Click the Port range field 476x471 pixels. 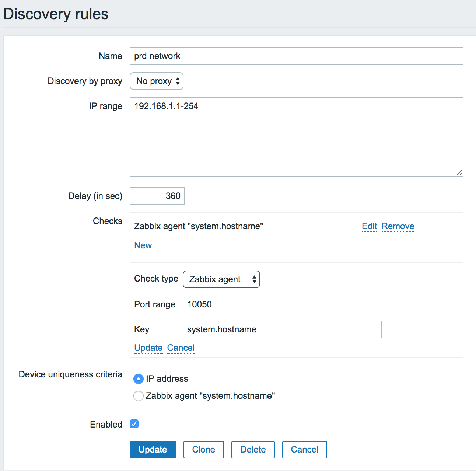point(238,304)
